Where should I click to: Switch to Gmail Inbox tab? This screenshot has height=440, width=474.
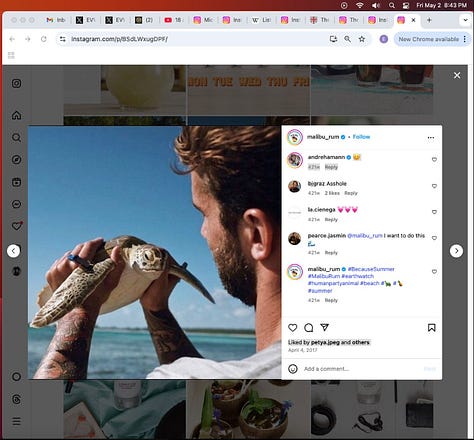click(x=56, y=20)
